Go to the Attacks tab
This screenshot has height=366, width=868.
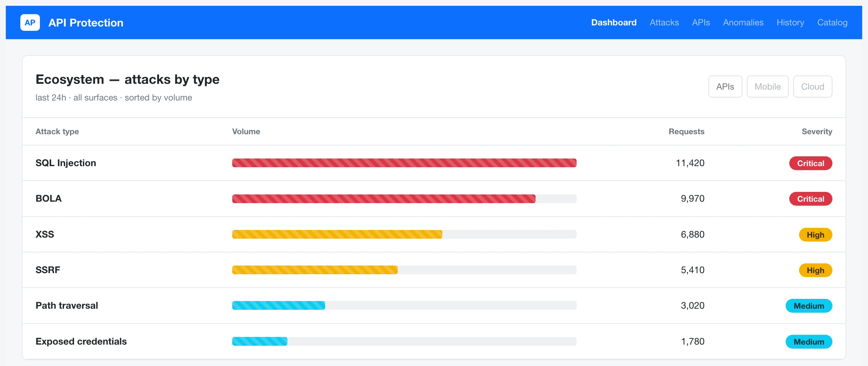point(664,22)
